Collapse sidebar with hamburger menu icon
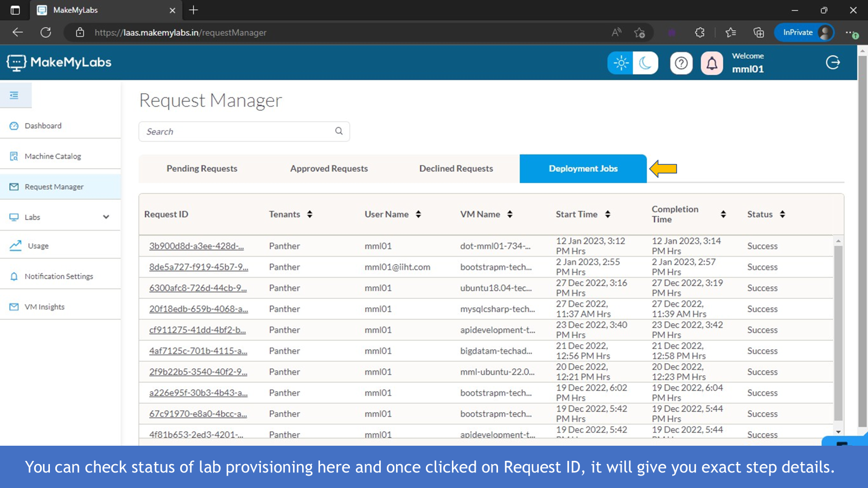868x488 pixels. pyautogui.click(x=15, y=95)
